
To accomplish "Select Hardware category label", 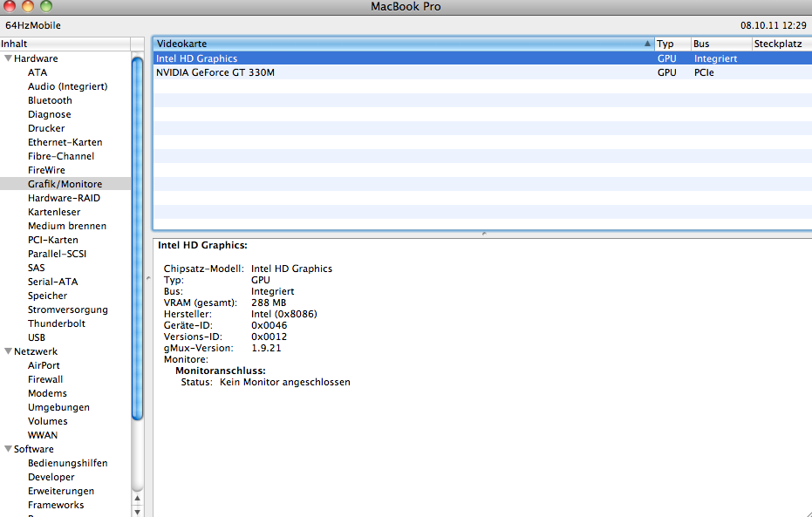I will (x=36, y=58).
